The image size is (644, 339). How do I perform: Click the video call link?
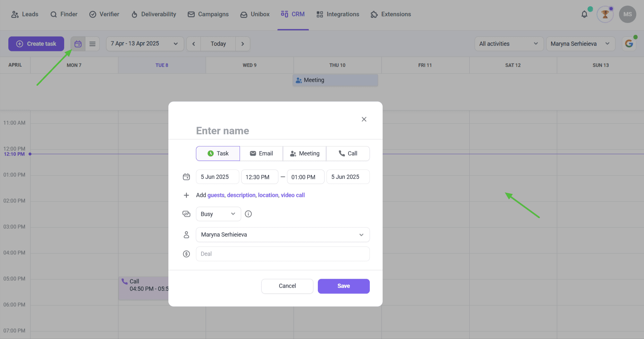pos(292,195)
